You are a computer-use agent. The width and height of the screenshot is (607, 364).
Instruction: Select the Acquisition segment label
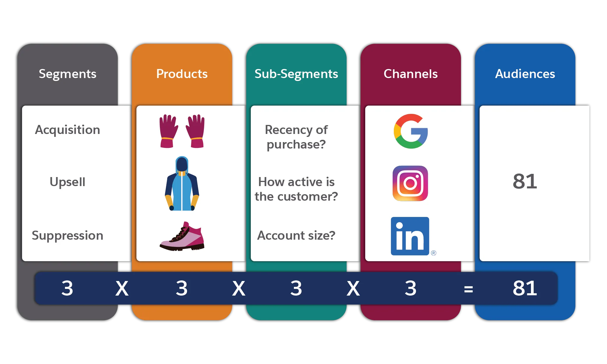click(67, 129)
